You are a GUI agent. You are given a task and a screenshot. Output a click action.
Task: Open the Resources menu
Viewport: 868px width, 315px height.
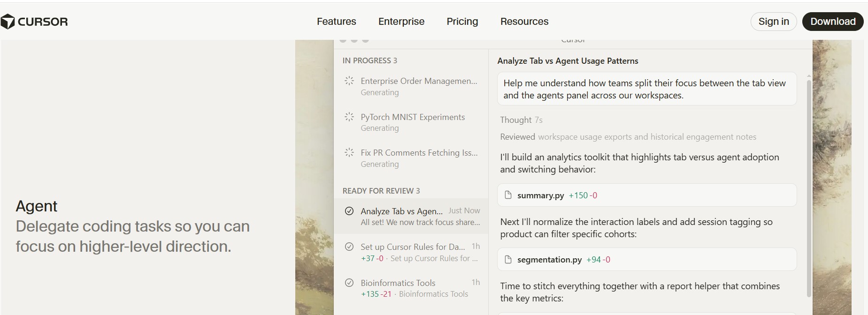click(x=524, y=22)
